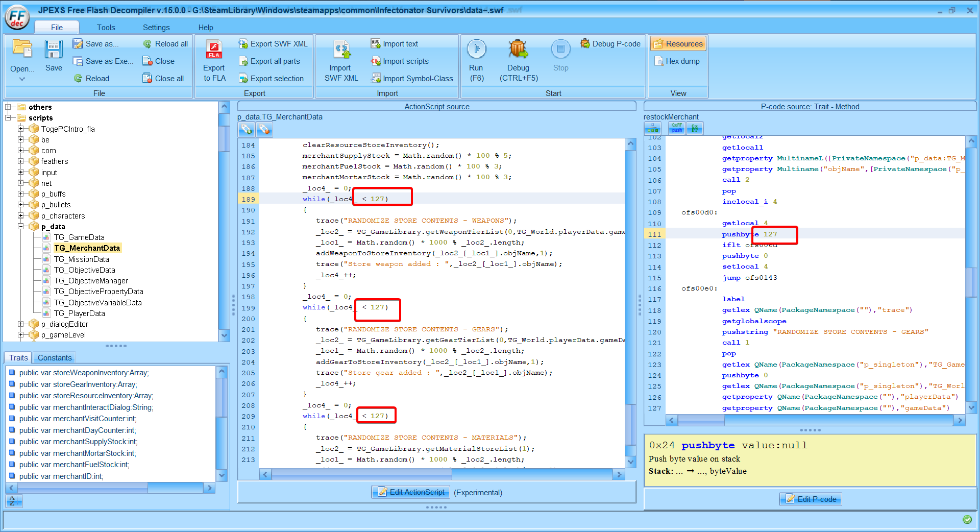Screen dimensions: 980x532
Task: Click the Edit P-code button
Action: (x=811, y=499)
